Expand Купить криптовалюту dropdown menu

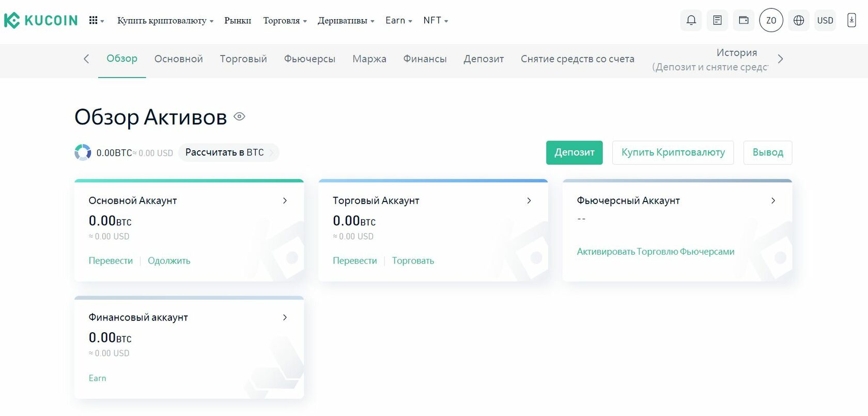165,21
